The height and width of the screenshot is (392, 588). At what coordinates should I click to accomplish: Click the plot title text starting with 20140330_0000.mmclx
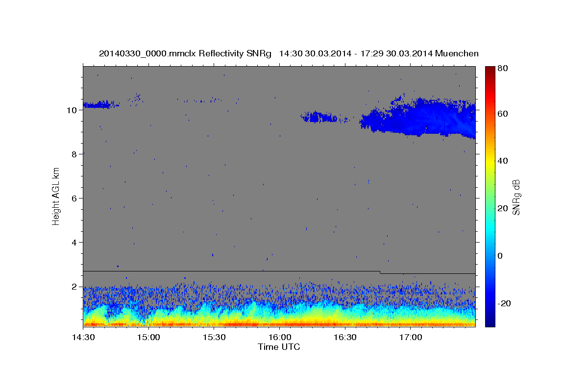coord(289,53)
